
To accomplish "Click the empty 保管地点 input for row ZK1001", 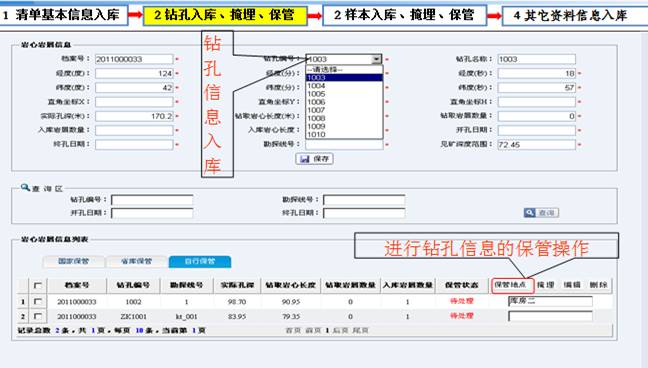I will point(550,316).
